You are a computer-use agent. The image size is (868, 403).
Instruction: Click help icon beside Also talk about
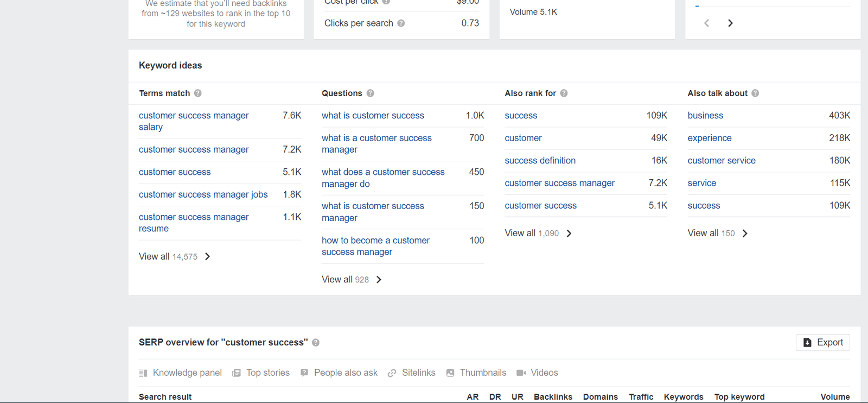click(x=755, y=93)
